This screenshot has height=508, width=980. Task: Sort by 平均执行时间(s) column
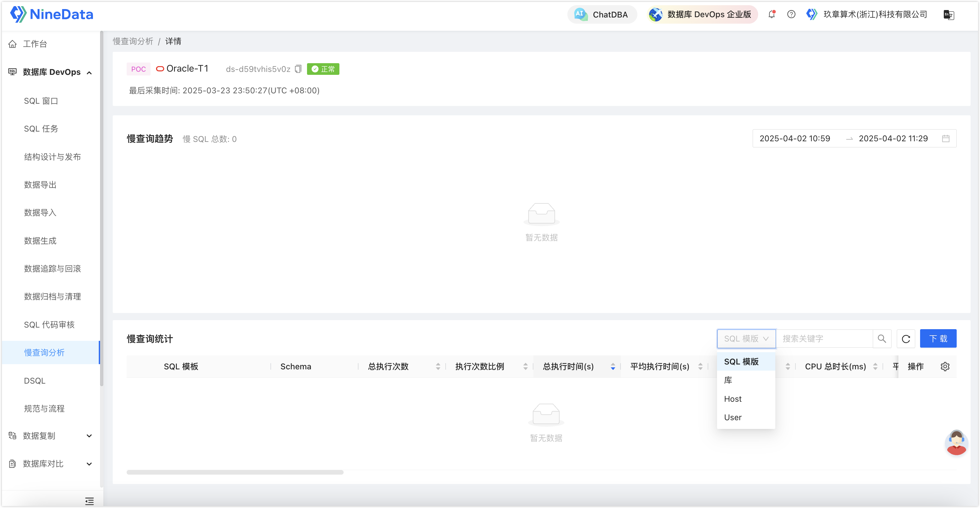pos(700,366)
